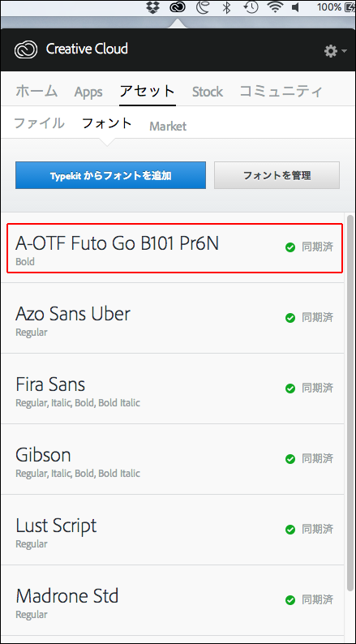Image resolution: width=356 pixels, height=644 pixels.
Task: Select the ファイル sub-tab
Action: [x=39, y=123]
